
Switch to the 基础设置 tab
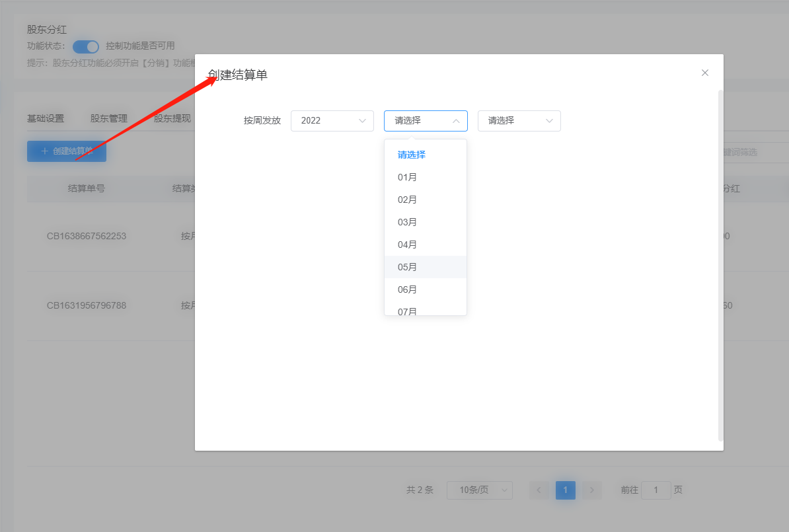[x=45, y=118]
